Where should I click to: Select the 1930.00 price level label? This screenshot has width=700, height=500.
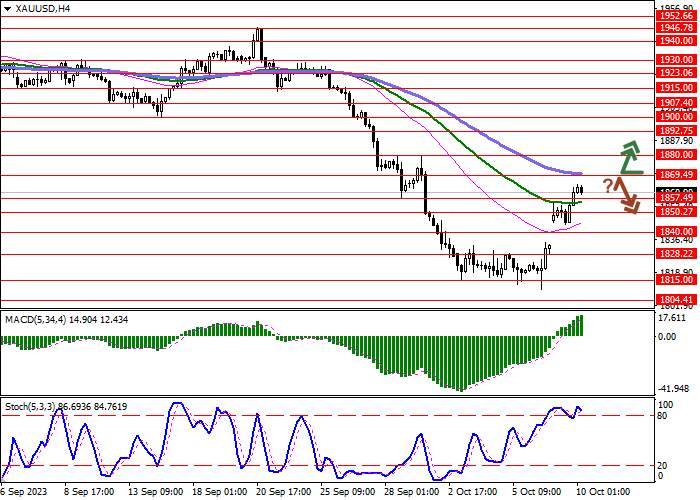[x=677, y=60]
